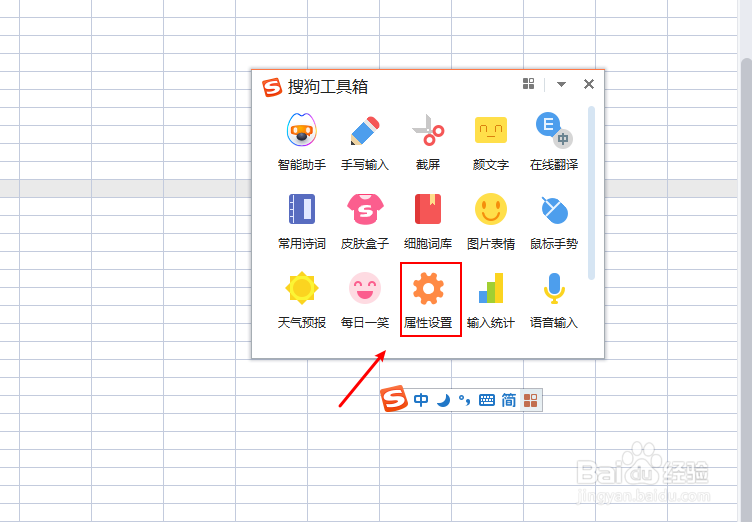Close the 搜狗工具箱 window
Viewport: 752px width, 522px height.
coord(588,84)
